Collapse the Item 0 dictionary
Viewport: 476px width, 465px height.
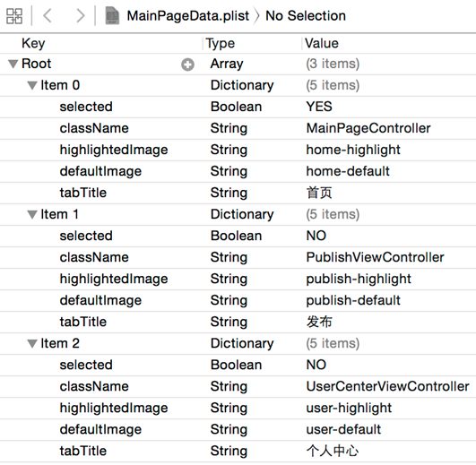point(32,85)
